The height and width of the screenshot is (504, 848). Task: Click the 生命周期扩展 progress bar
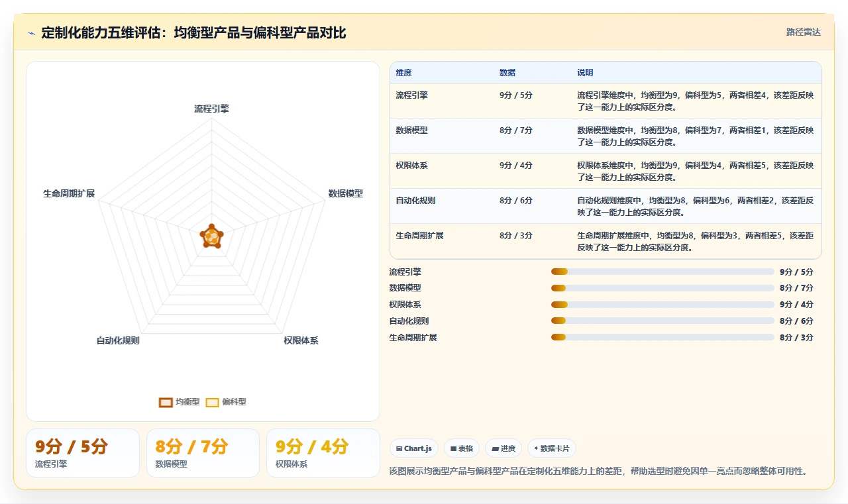point(662,338)
